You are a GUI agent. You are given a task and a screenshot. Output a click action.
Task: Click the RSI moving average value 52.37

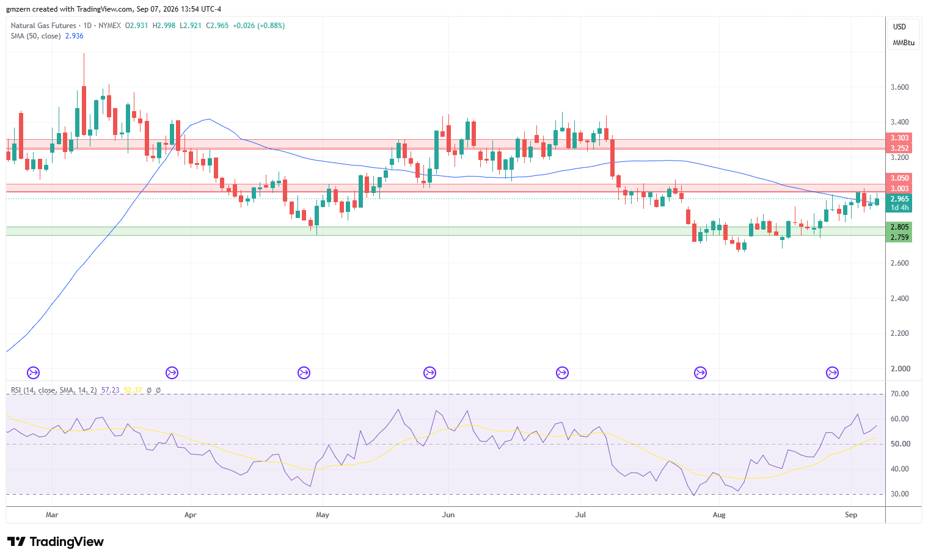(133, 390)
